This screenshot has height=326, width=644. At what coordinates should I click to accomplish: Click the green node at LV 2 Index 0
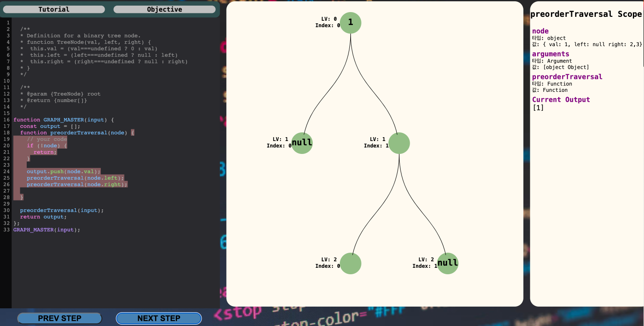(x=350, y=263)
